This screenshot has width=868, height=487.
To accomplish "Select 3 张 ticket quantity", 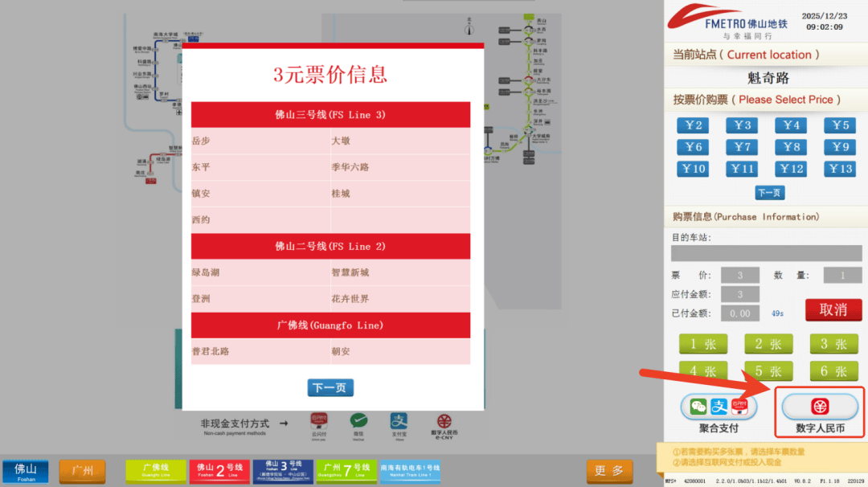I will tap(833, 344).
